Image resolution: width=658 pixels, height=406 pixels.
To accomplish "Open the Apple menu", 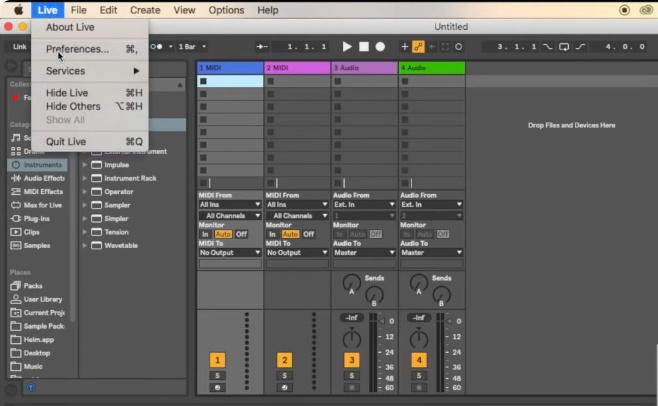I will [x=18, y=10].
